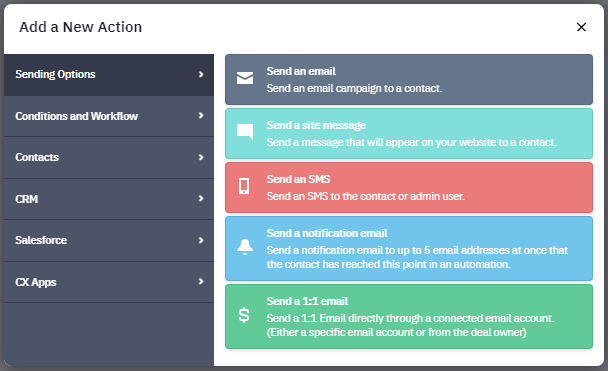Select the Sending Options category

109,75
